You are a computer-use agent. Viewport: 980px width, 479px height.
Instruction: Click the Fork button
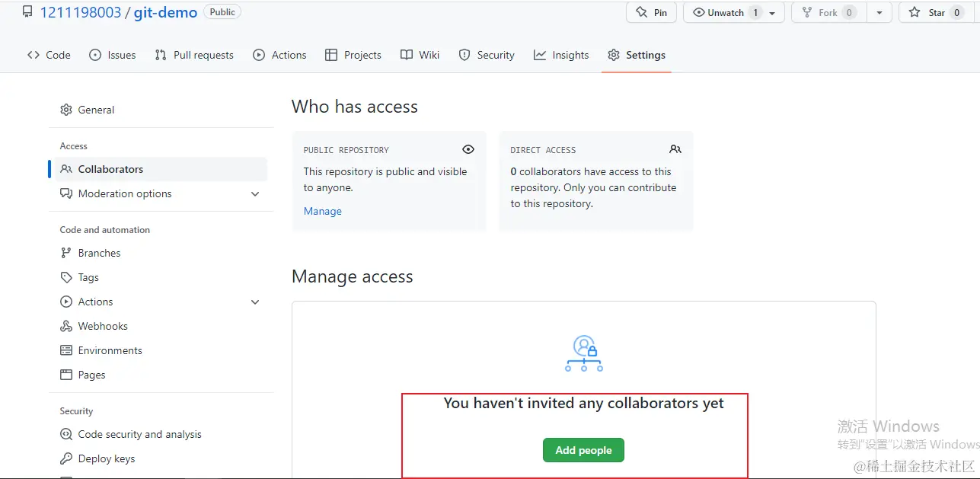click(x=828, y=12)
